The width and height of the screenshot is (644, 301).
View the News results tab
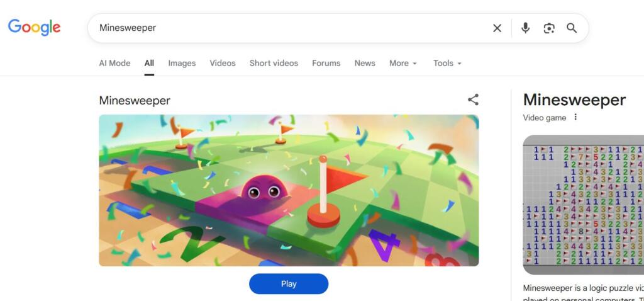coord(365,63)
